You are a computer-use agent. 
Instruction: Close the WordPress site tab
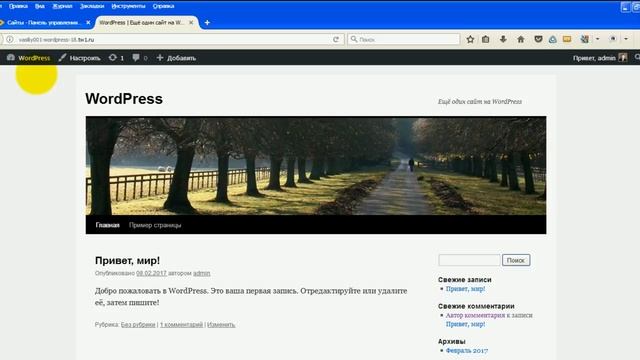tap(191, 22)
